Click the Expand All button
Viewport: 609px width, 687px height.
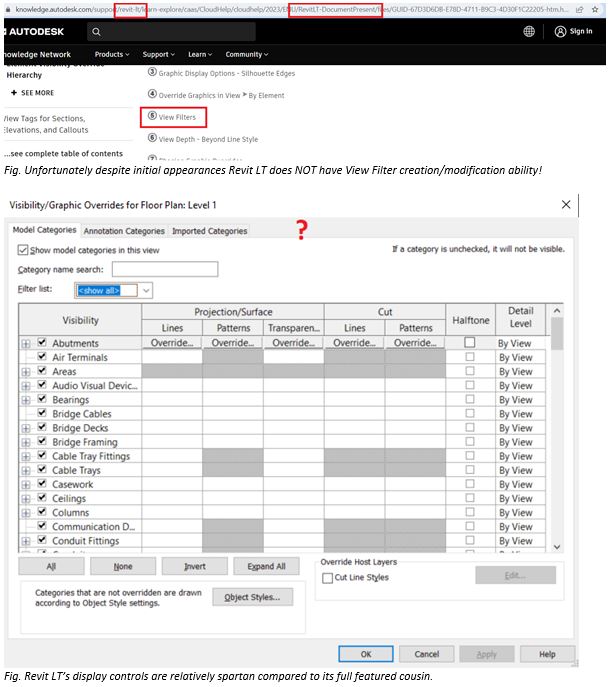coord(266,566)
